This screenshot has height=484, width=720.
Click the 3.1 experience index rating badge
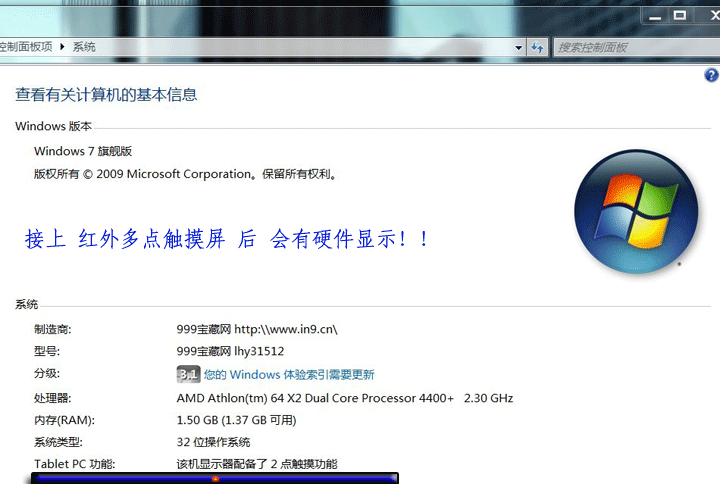click(x=188, y=374)
